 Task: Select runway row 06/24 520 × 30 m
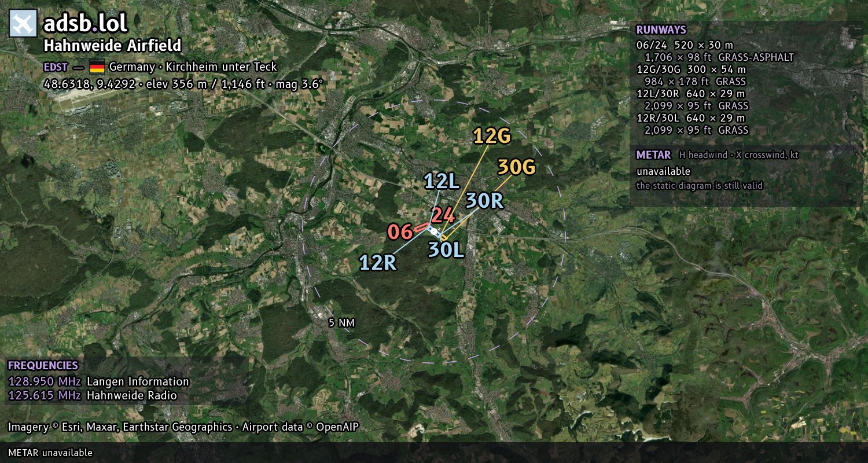point(685,45)
